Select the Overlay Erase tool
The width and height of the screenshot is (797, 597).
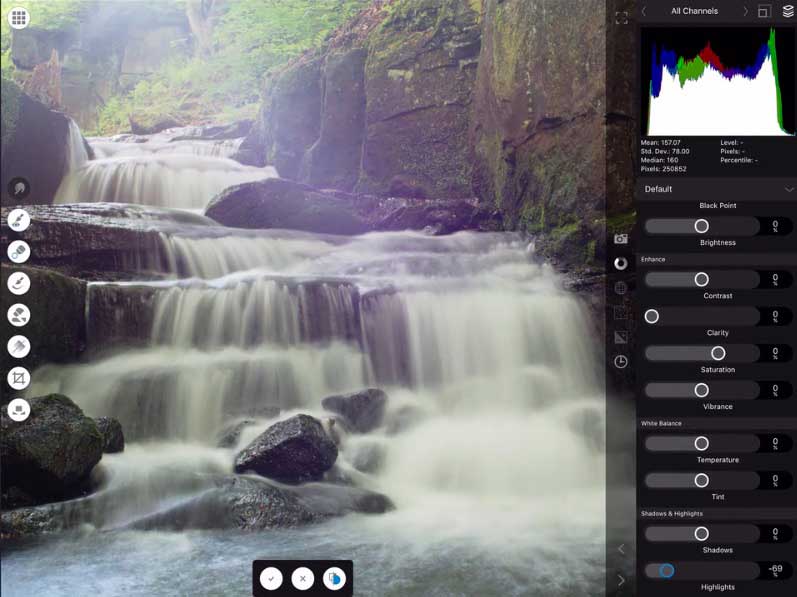pyautogui.click(x=19, y=315)
